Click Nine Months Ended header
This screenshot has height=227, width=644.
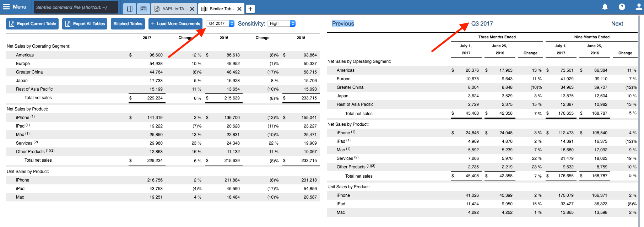tap(592, 37)
